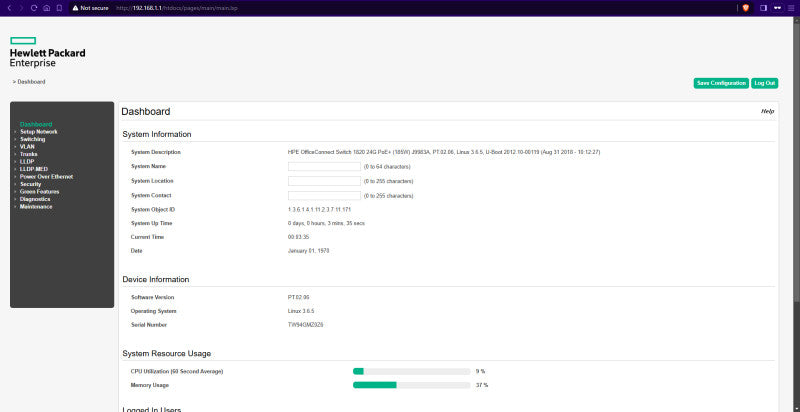Bookmark this page using the bookmark icon
Image resolution: width=800 pixels, height=412 pixels.
pyautogui.click(x=59, y=8)
